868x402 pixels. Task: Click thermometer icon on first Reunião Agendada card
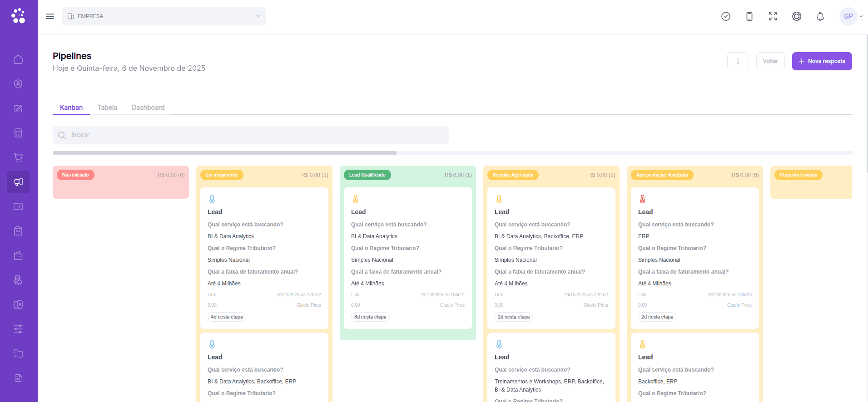(x=499, y=199)
